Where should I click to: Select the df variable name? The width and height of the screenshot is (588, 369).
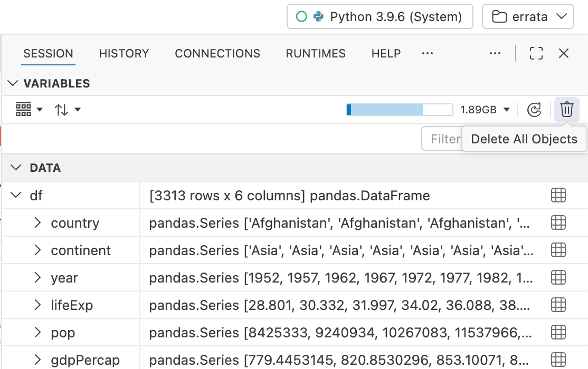point(36,196)
